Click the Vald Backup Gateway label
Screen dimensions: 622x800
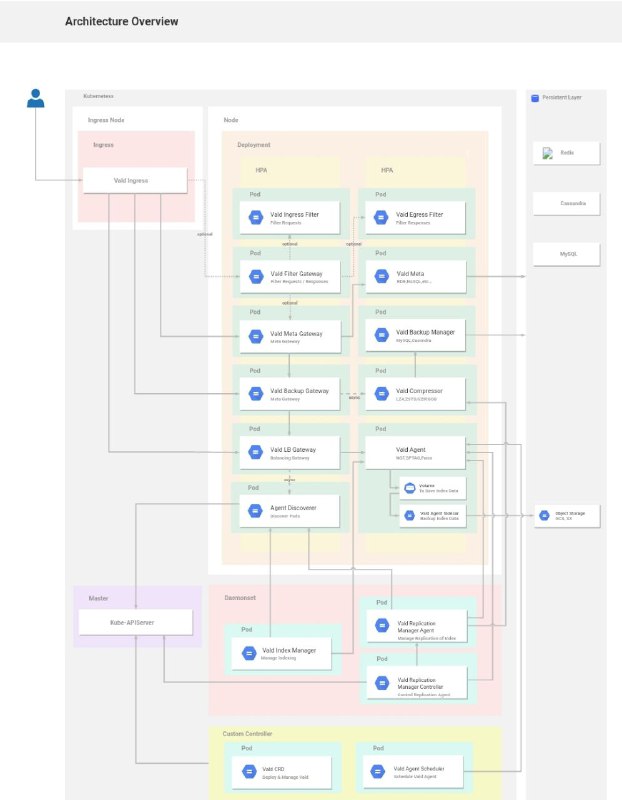point(300,391)
